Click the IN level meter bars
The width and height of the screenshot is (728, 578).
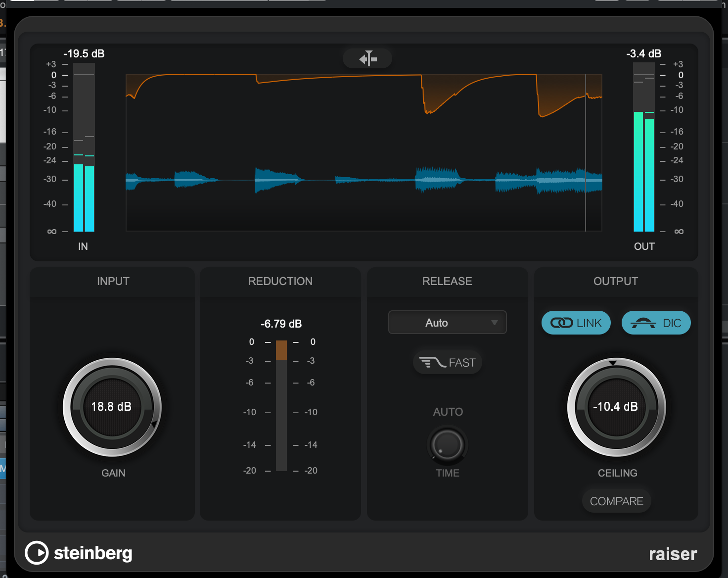pos(84,147)
